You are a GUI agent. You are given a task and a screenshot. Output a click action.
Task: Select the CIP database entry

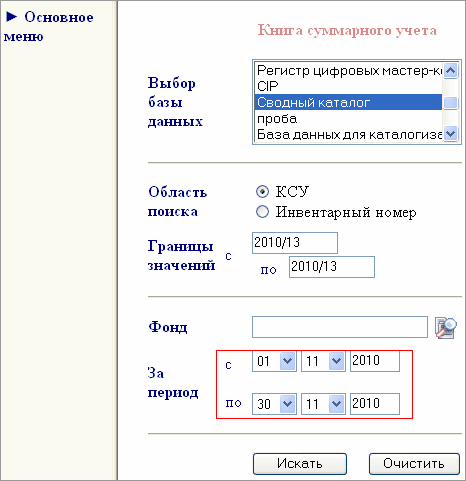348,86
